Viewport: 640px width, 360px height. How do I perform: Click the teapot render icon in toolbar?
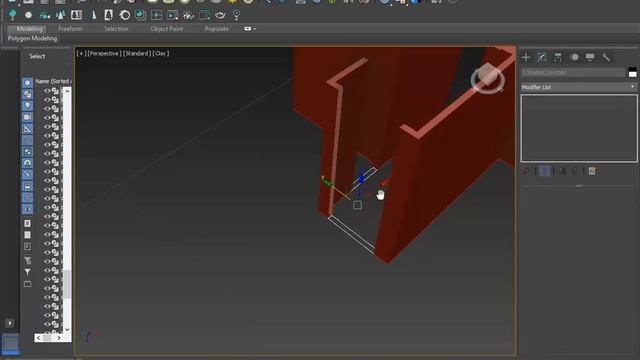220,16
